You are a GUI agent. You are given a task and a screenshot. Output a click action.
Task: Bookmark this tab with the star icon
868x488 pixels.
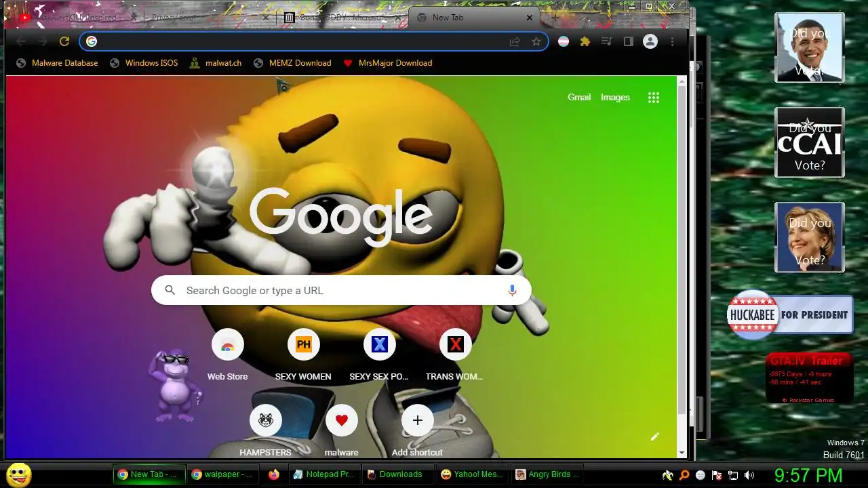click(x=536, y=41)
